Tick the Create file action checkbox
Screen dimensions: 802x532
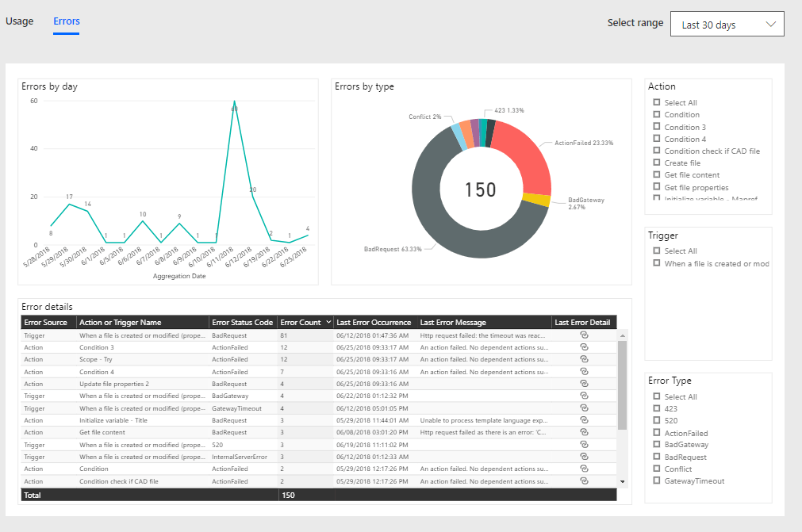(657, 163)
